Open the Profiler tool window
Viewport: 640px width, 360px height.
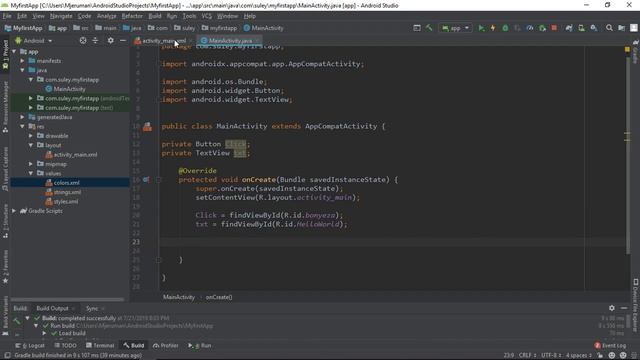(x=166, y=346)
